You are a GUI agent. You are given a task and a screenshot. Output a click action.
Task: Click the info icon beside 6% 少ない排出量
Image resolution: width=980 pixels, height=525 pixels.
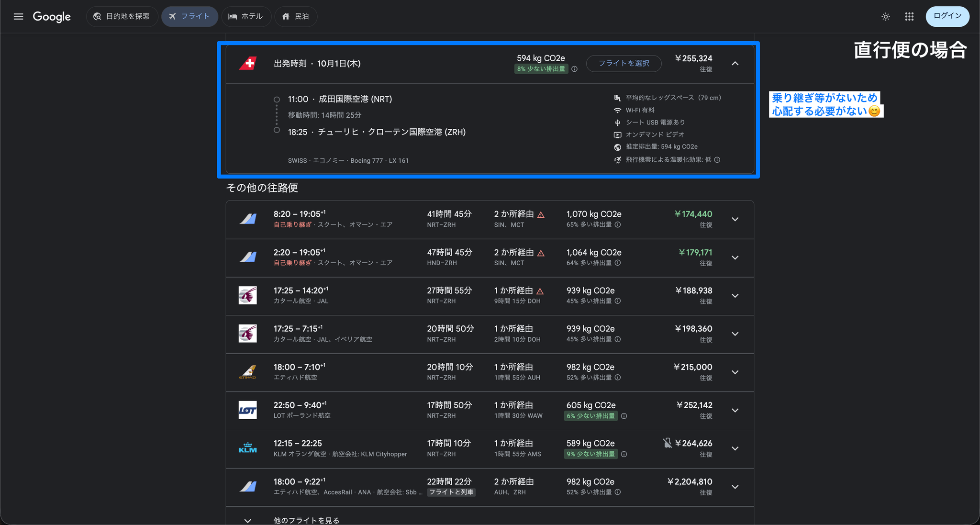(624, 416)
